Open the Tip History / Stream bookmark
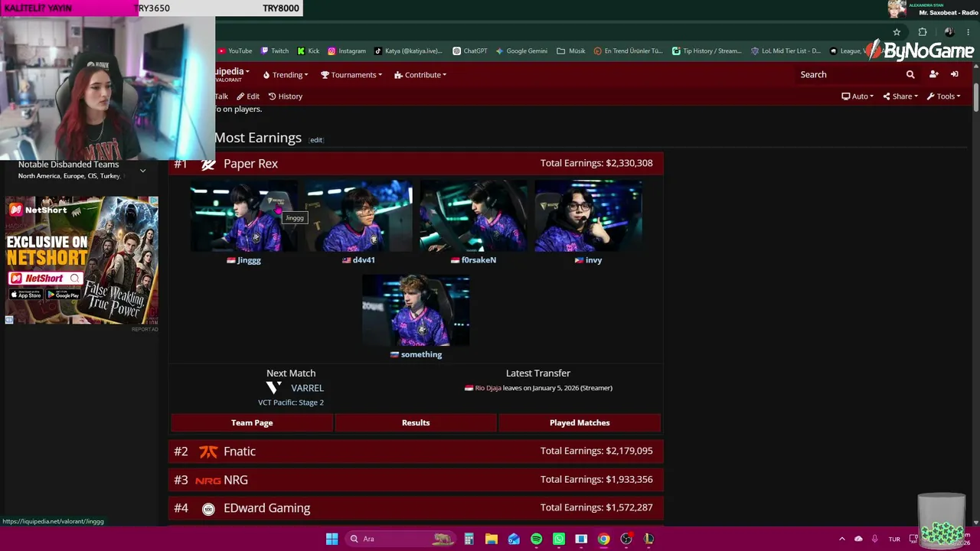Screen dimensions: 980x551 coord(707,51)
